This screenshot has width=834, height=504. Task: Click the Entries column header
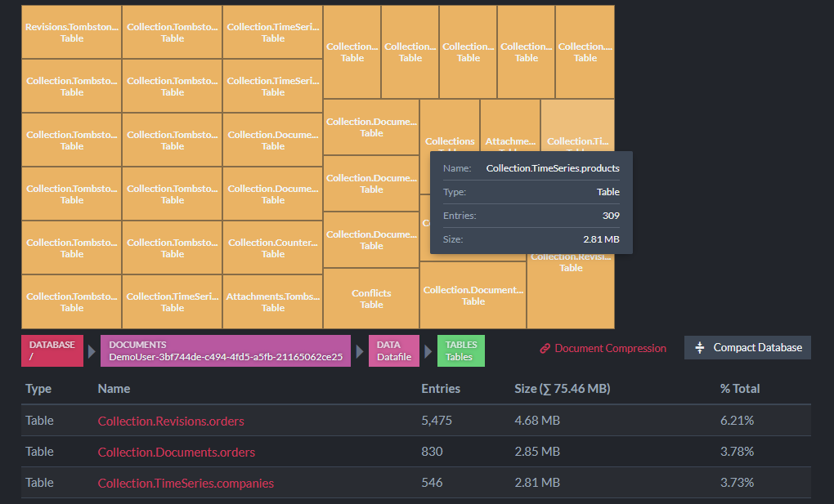point(441,389)
